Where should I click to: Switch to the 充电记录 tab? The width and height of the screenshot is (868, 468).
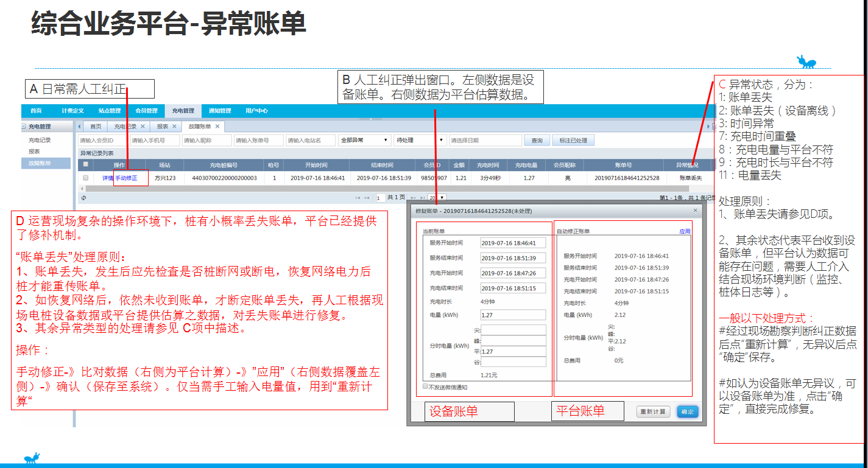(124, 126)
